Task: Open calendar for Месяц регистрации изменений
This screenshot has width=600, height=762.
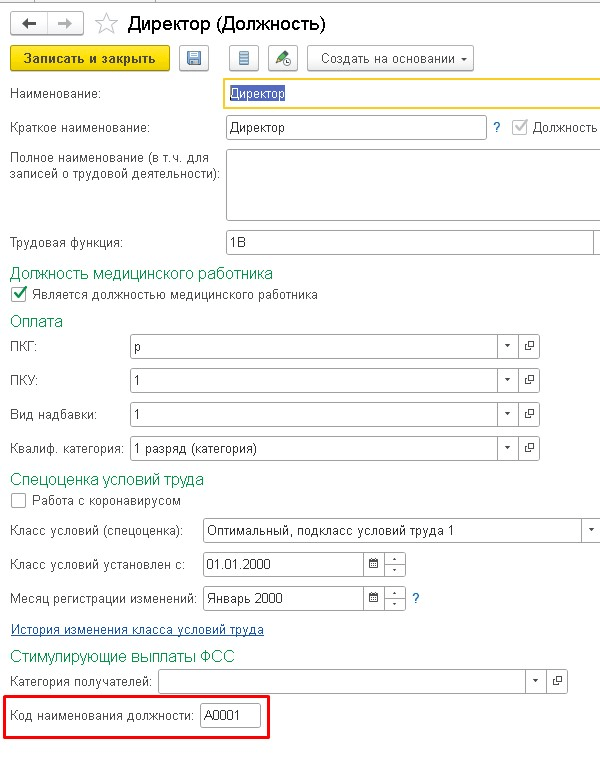Action: 374,598
